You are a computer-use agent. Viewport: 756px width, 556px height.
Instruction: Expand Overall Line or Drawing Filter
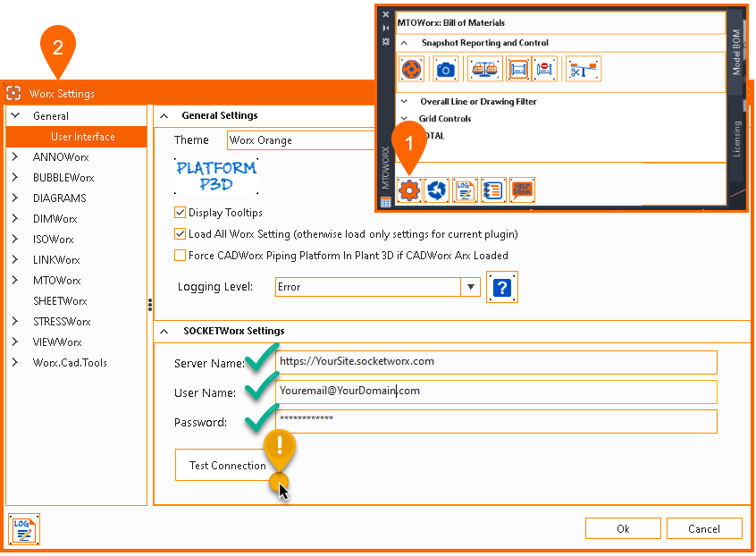pos(405,102)
